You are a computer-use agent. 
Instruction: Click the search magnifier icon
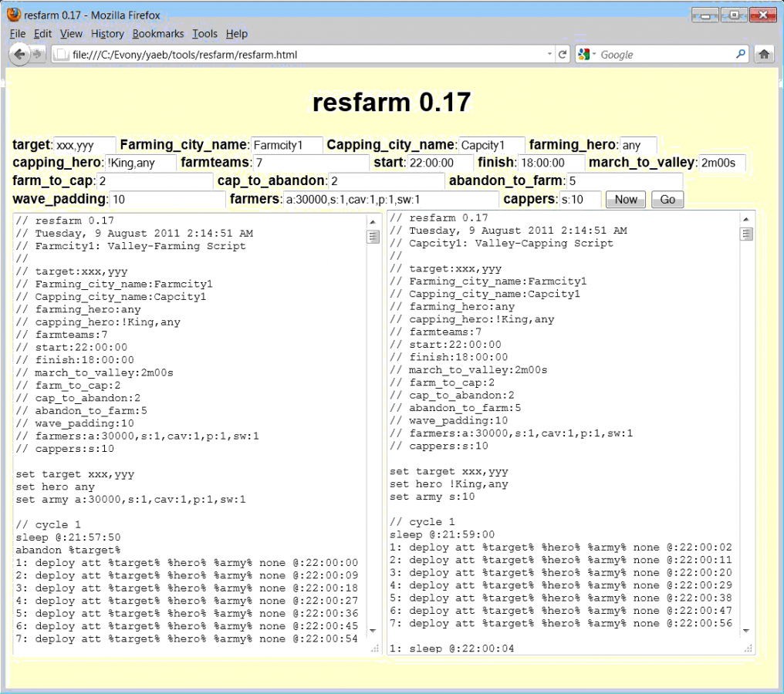[x=741, y=55]
